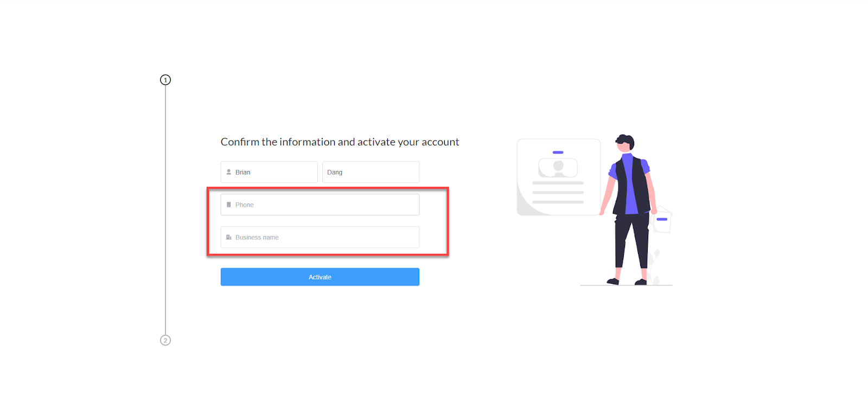Click the vertical progress line between steps
868x420 pixels.
click(165, 210)
